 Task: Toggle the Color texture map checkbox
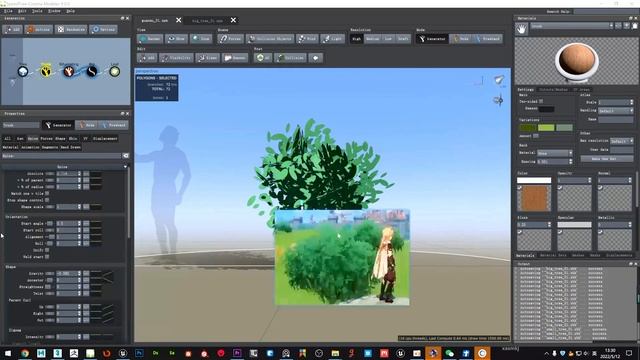pyautogui.click(x=520, y=188)
